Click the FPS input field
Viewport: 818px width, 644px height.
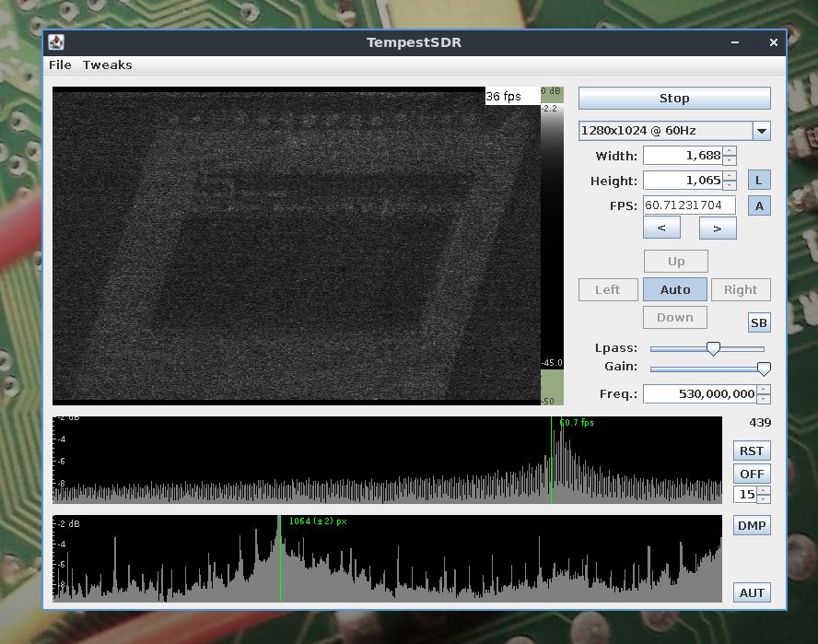(x=689, y=205)
